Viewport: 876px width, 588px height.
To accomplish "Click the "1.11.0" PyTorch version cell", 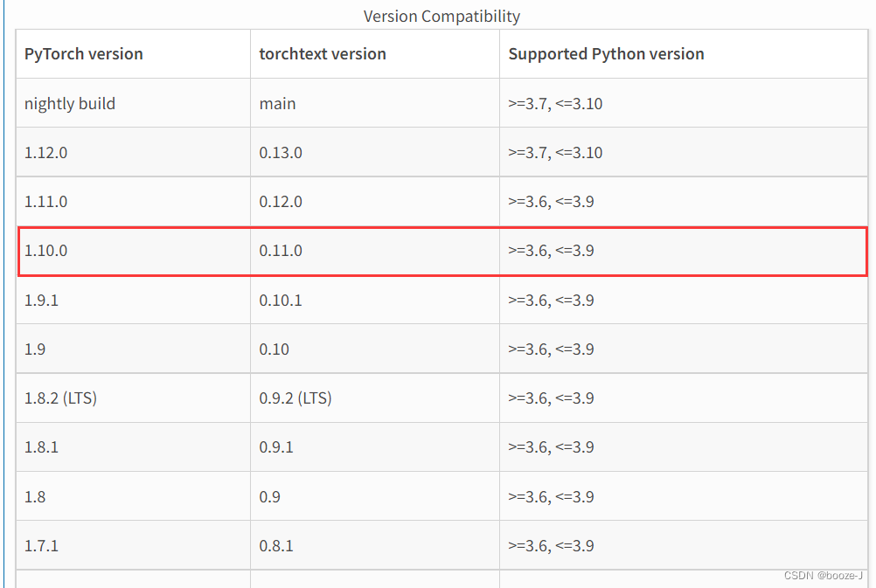I will click(133, 202).
